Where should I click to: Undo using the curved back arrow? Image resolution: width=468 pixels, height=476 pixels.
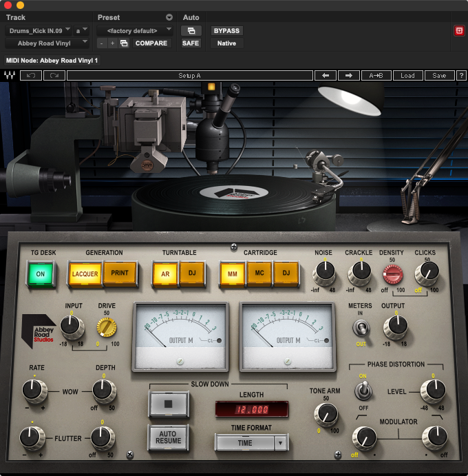tap(31, 75)
